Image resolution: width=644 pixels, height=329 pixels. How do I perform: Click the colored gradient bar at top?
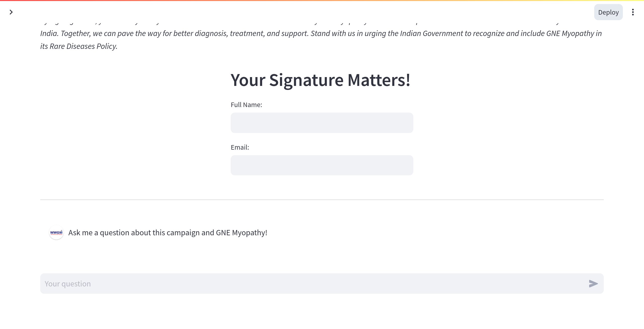point(322,1)
